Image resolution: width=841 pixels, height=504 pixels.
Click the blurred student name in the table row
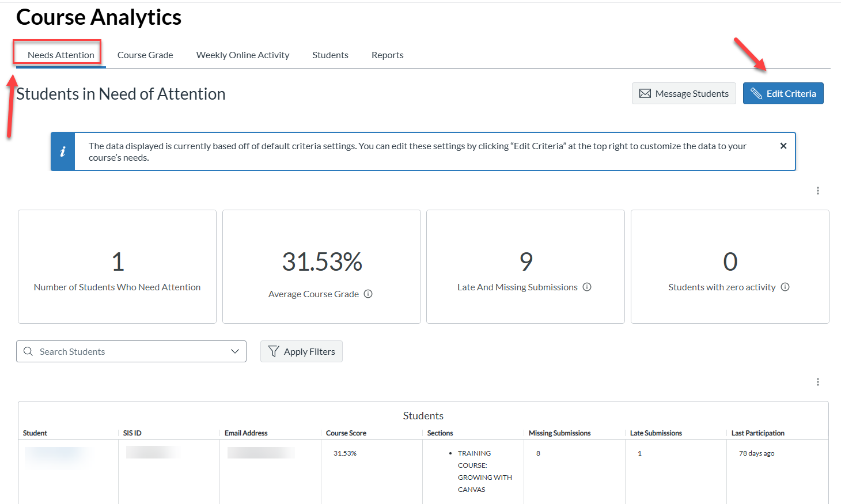[x=56, y=454]
